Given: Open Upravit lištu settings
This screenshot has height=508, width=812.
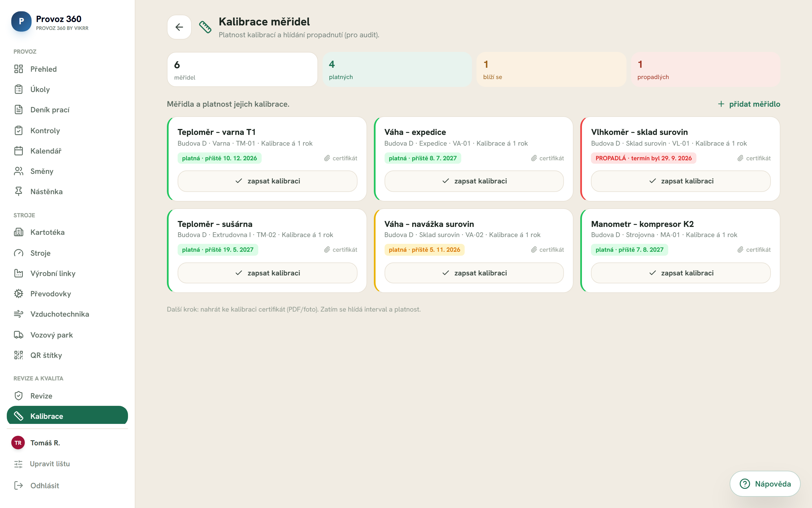Looking at the screenshot, I should [42, 464].
